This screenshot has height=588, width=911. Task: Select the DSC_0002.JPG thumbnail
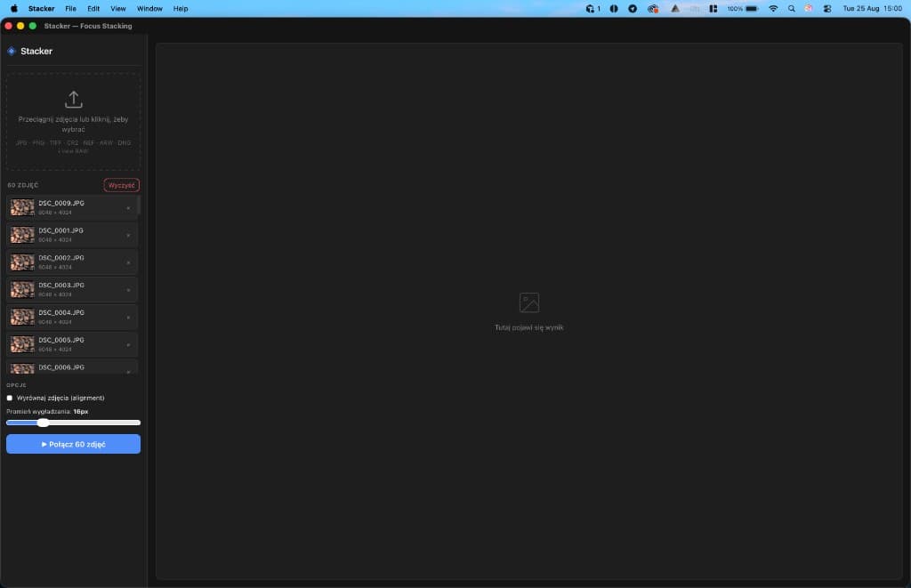[x=22, y=262]
